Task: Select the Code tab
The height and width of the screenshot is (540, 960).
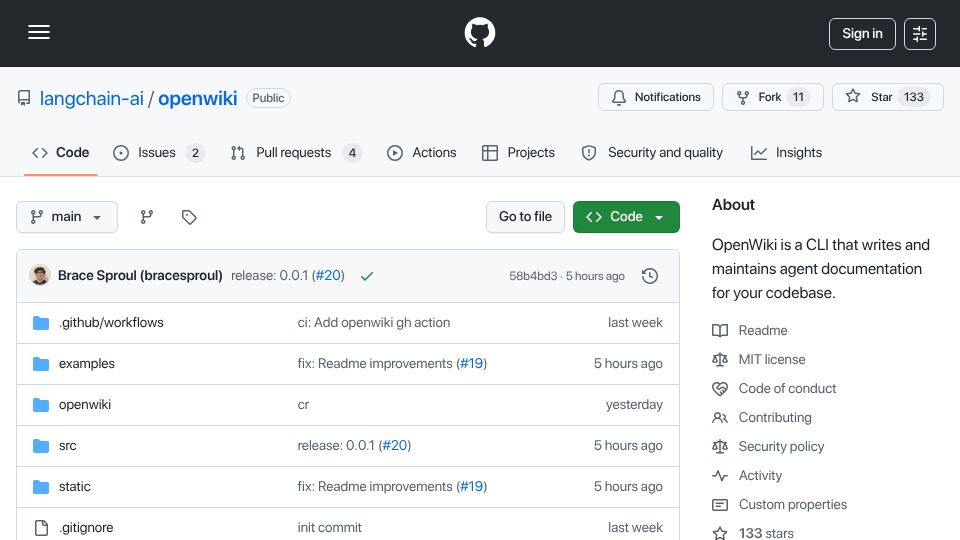Action: pos(61,152)
